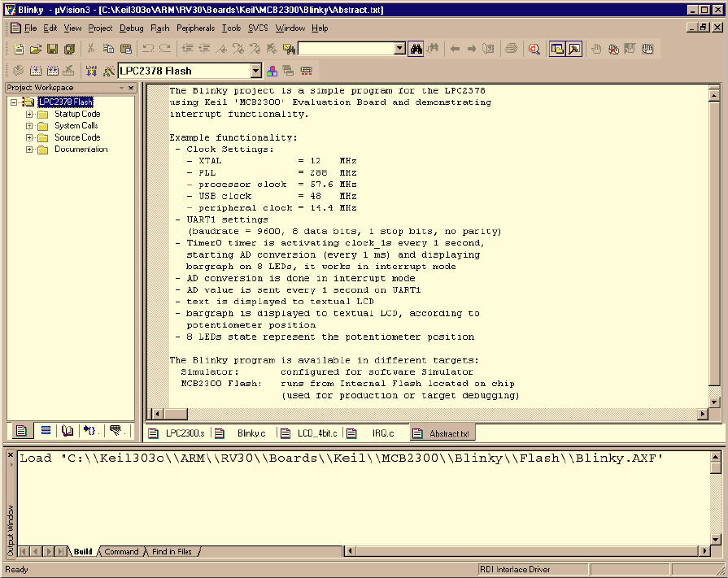
Task: Toggle the Output Window button
Action: click(x=574, y=49)
